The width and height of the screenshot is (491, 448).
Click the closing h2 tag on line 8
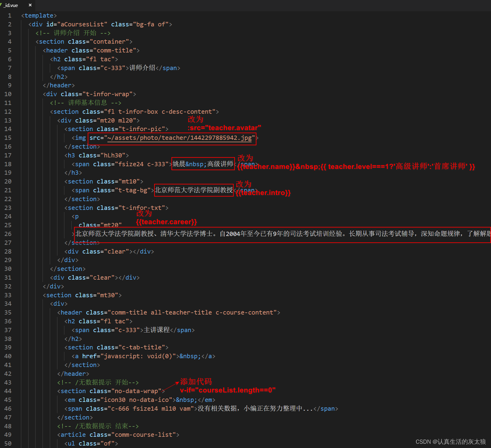[x=59, y=77]
